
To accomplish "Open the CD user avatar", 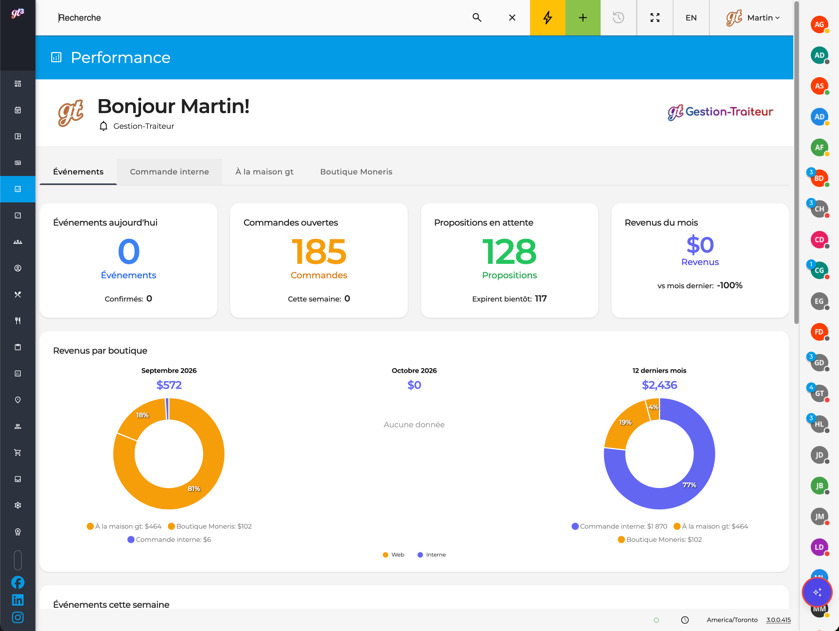I will point(819,240).
